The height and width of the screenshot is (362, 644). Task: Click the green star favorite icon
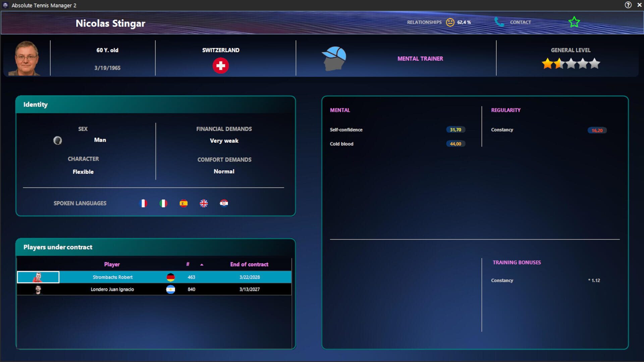[574, 21]
